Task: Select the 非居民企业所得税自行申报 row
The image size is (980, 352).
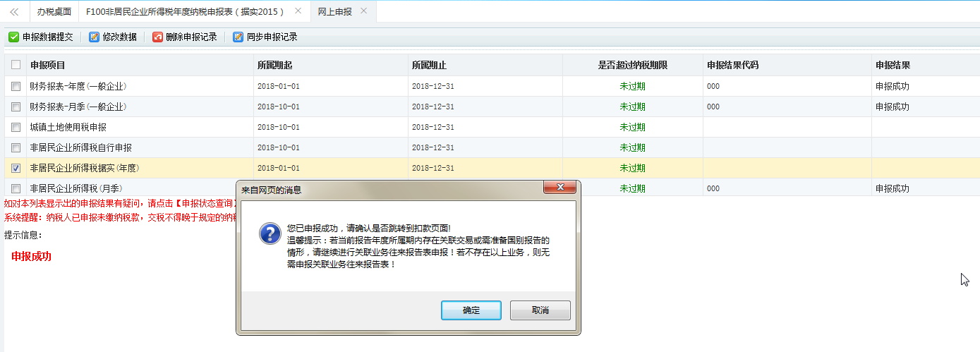Action: point(80,147)
